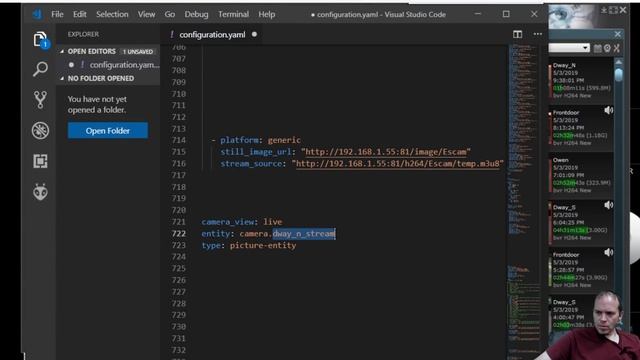Select the Dway_N 9:38:01 PM clip

pyautogui.click(x=581, y=80)
